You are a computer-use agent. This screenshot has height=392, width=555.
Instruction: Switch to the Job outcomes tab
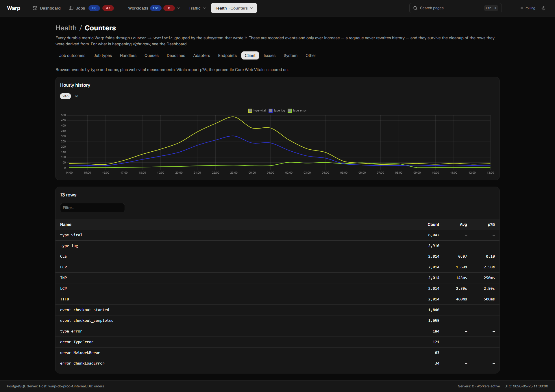click(x=72, y=55)
